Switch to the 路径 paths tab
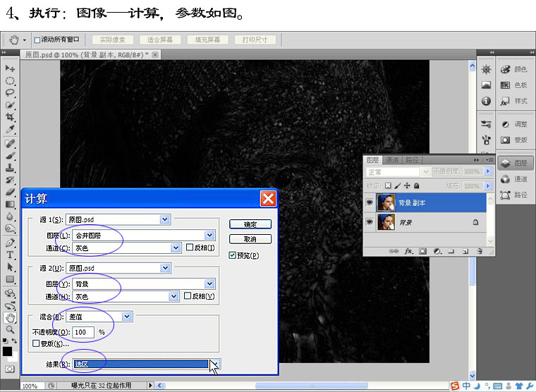The height and width of the screenshot is (392, 536). pyautogui.click(x=412, y=160)
